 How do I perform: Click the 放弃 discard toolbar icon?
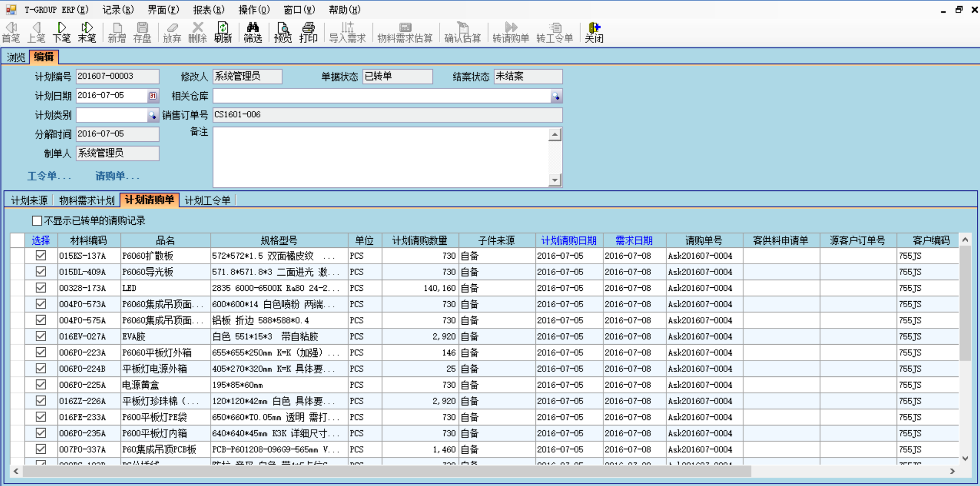pyautogui.click(x=172, y=32)
